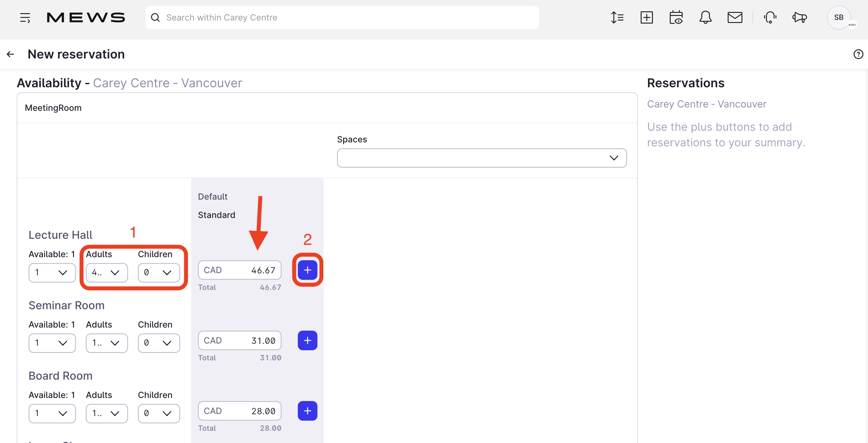The image size is (868, 443).
Task: Open Board Room quantity dropdown
Action: click(52, 413)
